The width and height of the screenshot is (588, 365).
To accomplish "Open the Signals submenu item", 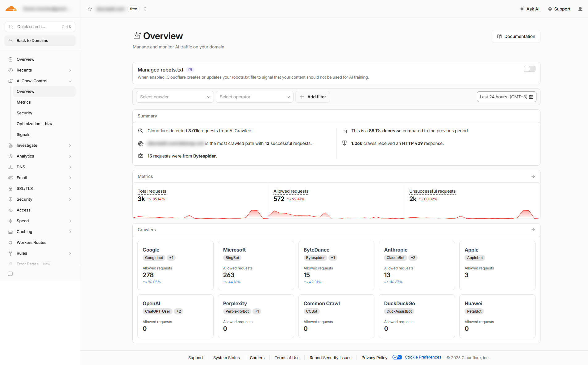I will coord(44,135).
